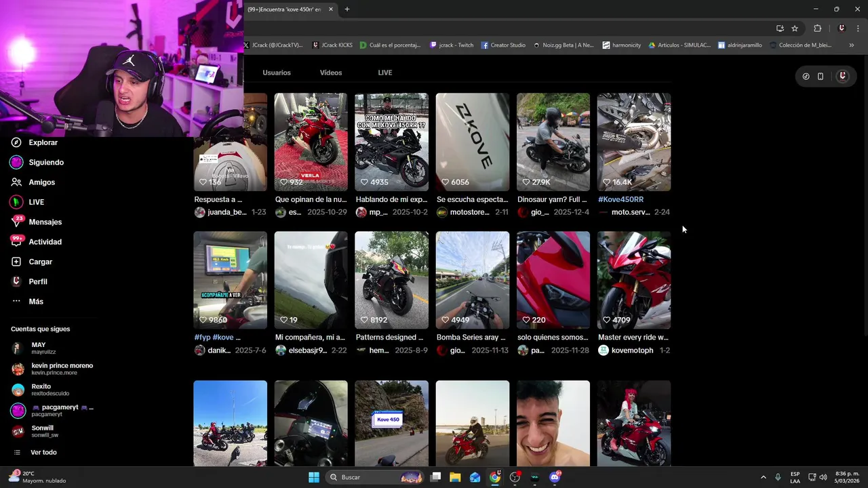Click the taskbar Buscar search box

tap(375, 477)
